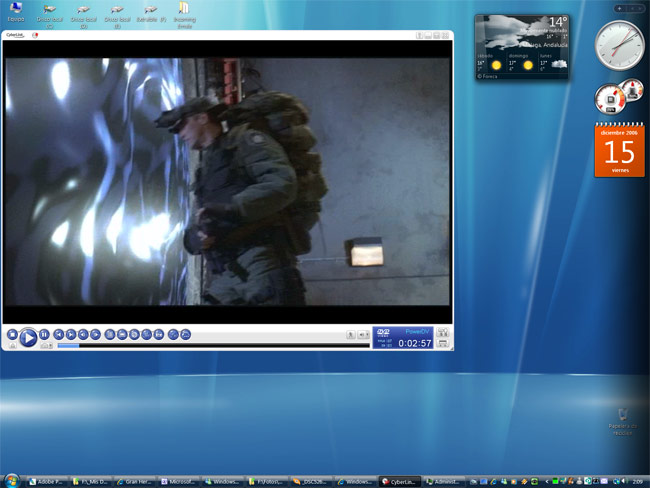650x488 pixels.
Task: Click the lunes forecast cloud icon
Action: (x=559, y=64)
